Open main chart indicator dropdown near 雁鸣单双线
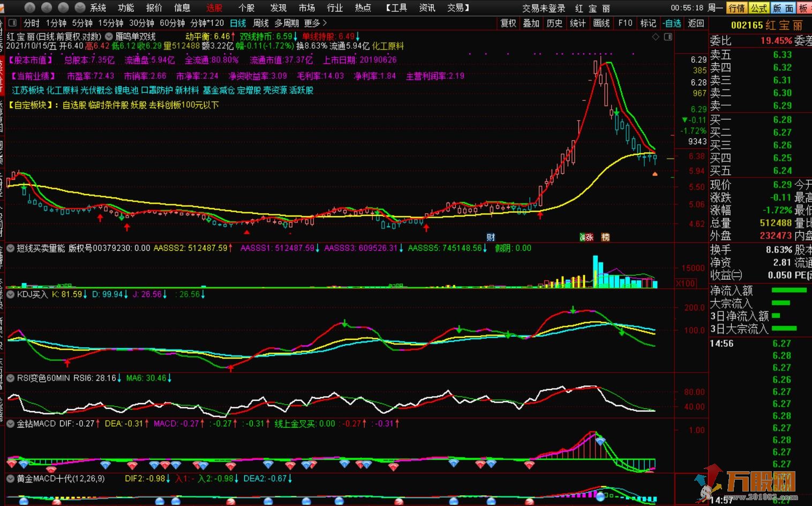812x506 pixels. [x=109, y=37]
